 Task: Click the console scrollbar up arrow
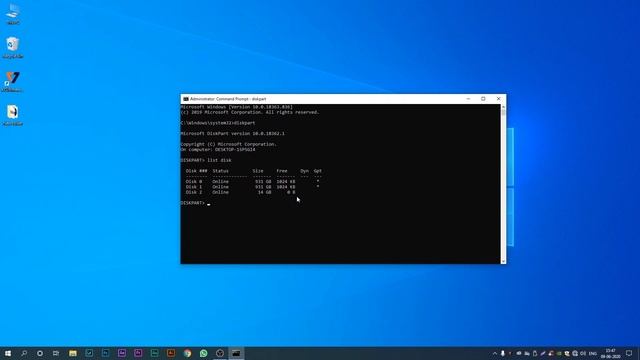[x=503, y=107]
